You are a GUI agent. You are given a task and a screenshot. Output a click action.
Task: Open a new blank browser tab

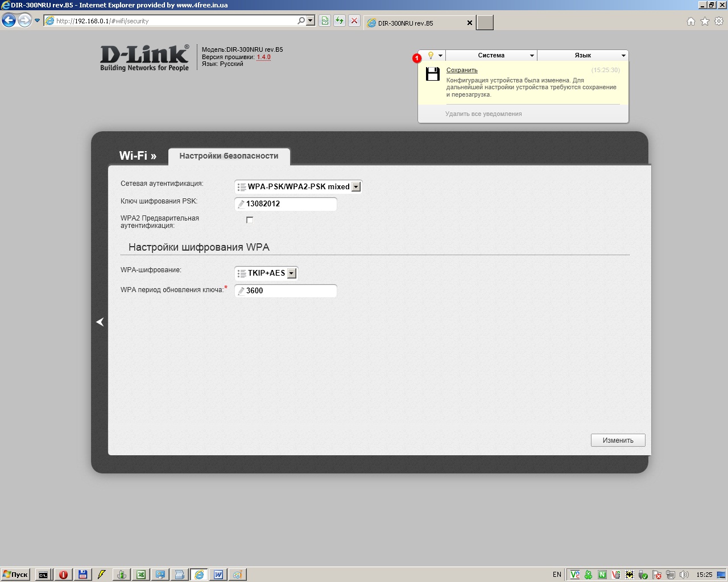coord(485,23)
